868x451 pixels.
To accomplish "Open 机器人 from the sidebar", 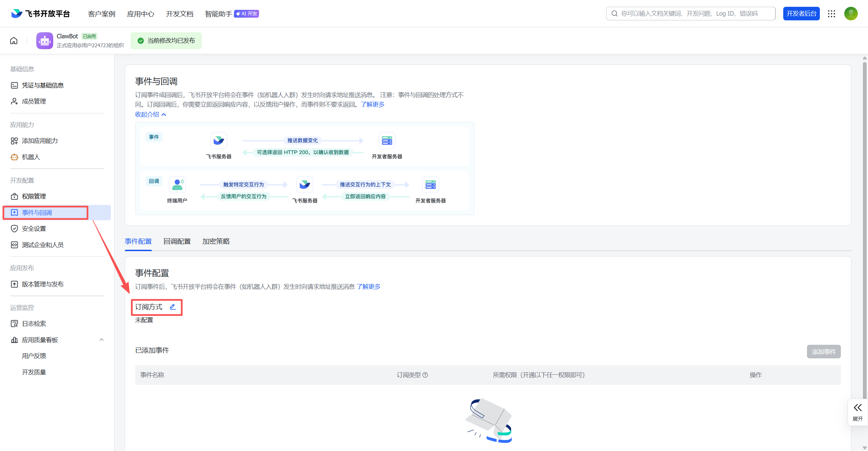I will (31, 157).
